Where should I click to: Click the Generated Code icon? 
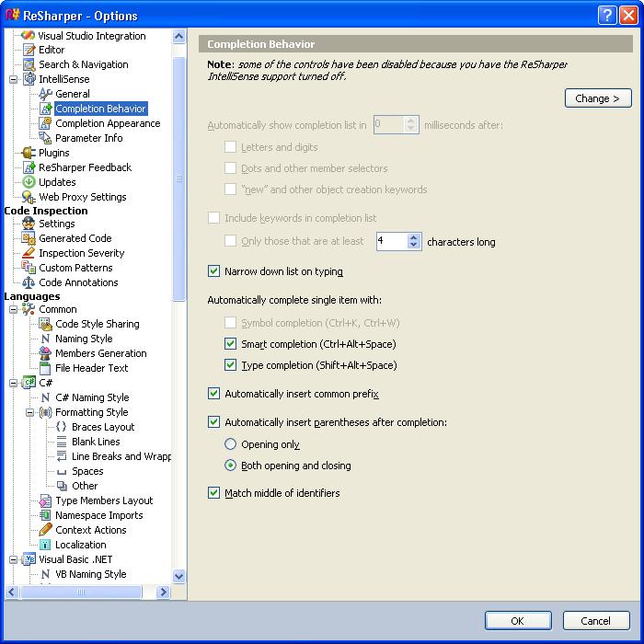coord(29,238)
